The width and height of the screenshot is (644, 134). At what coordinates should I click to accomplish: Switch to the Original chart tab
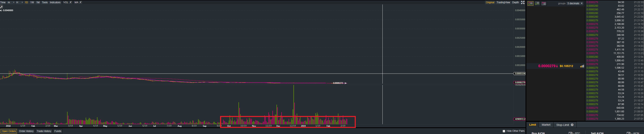[490, 2]
